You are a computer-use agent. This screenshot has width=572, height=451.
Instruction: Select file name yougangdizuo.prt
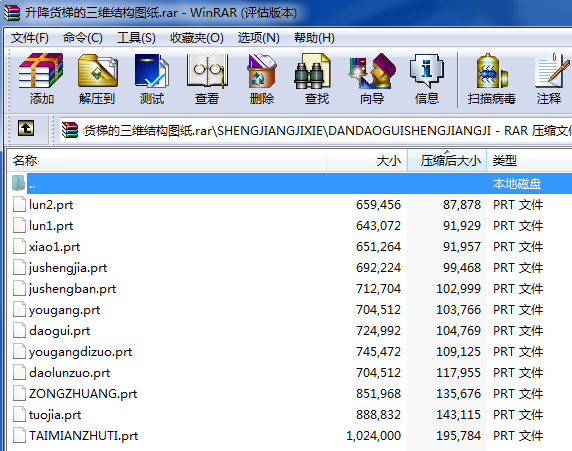coord(80,352)
